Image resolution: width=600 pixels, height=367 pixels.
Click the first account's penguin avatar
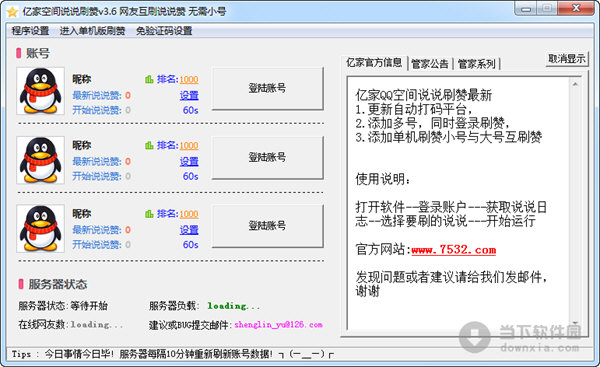[x=40, y=91]
